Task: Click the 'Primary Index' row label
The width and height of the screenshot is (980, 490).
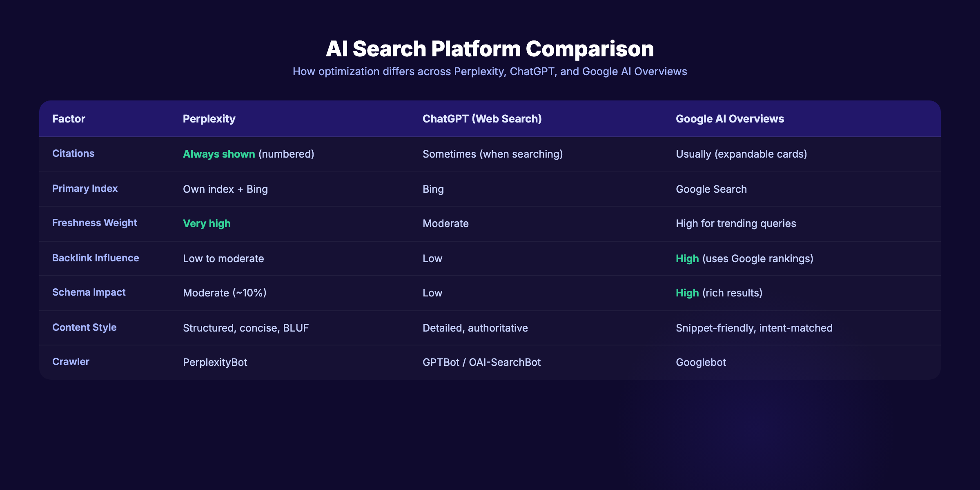Action: point(85,188)
